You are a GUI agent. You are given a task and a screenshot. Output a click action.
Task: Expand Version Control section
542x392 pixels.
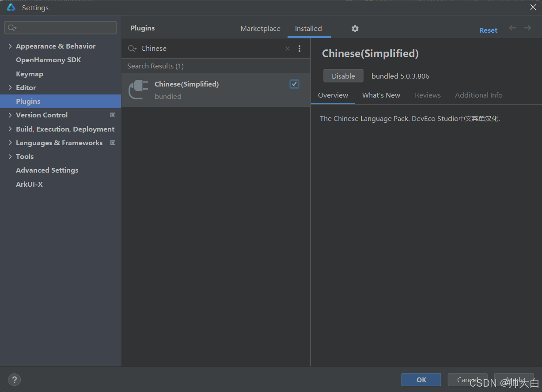tap(10, 115)
